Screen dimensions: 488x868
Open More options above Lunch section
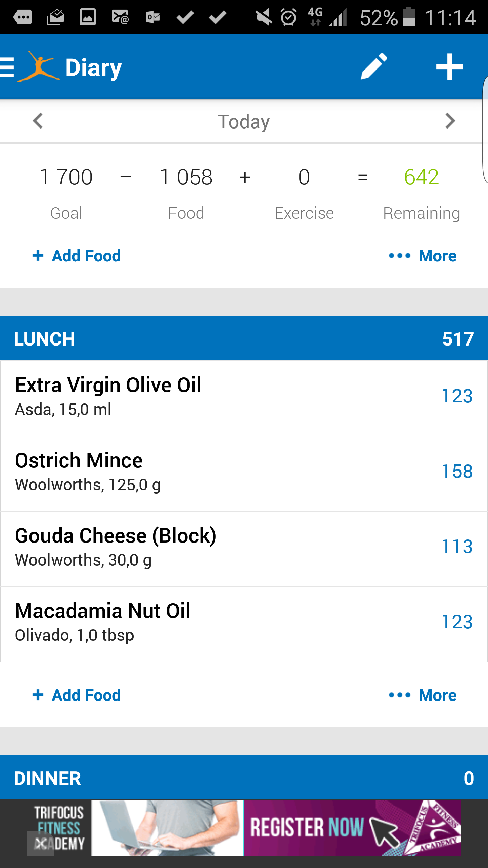pyautogui.click(x=423, y=256)
